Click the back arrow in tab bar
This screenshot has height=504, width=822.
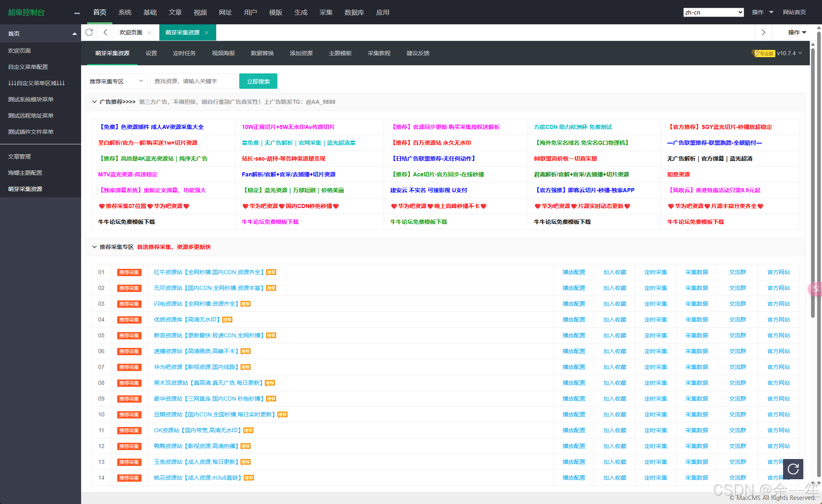(x=105, y=32)
